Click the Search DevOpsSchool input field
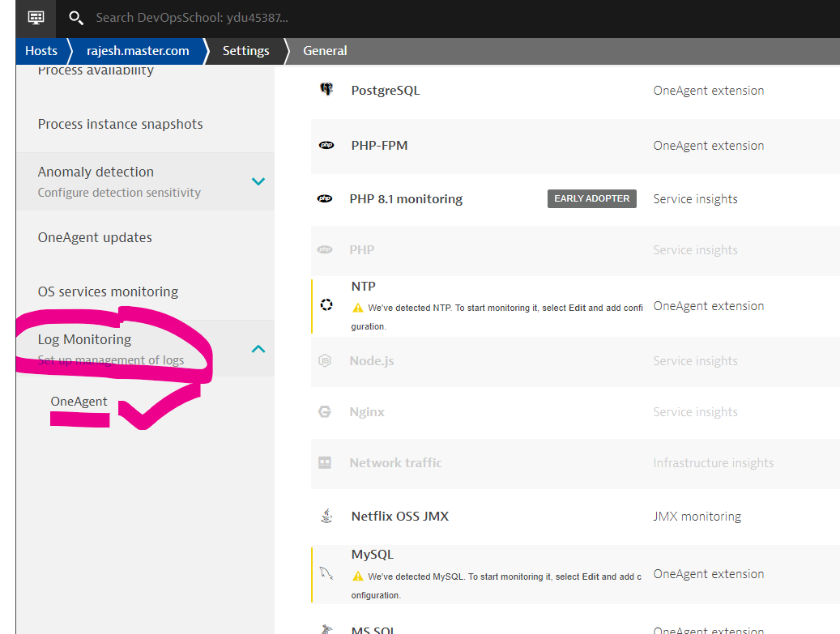This screenshot has width=840, height=634. click(x=192, y=18)
